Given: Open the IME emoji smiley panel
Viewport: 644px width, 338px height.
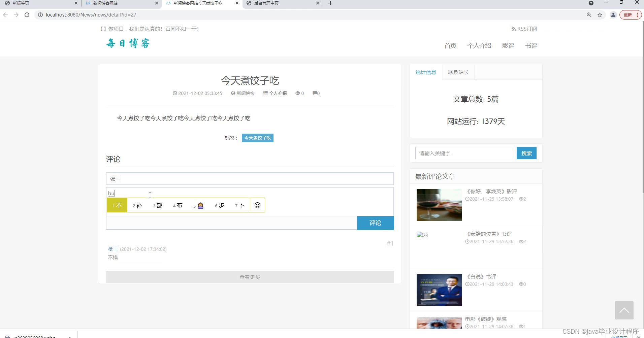Looking at the screenshot, I should coord(257,205).
